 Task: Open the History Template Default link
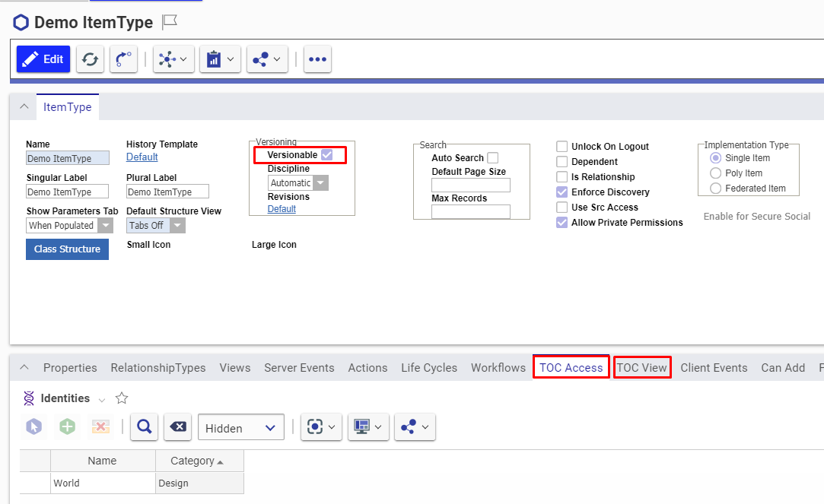pyautogui.click(x=142, y=157)
